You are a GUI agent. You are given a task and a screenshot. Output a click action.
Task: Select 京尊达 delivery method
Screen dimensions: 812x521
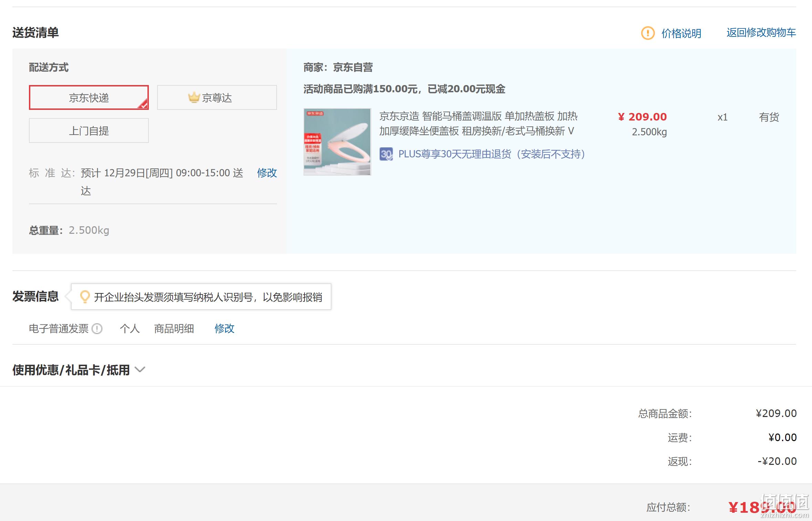click(217, 97)
